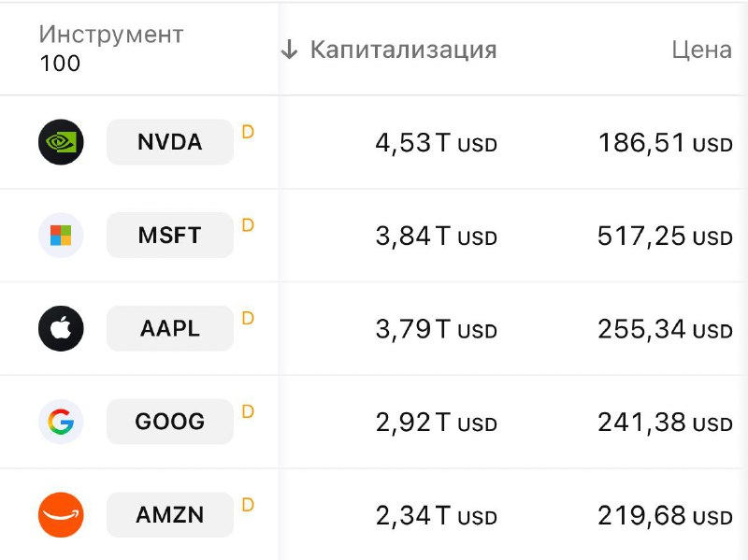Open the MSFT ticker button
The width and height of the screenshot is (748, 560).
[x=169, y=236]
